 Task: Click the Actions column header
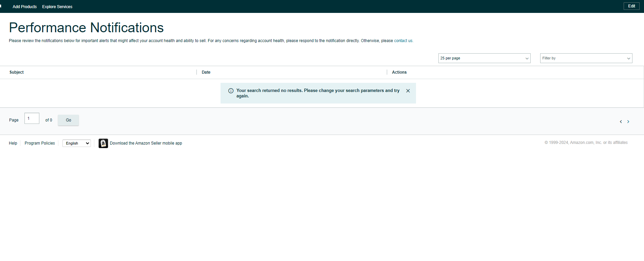399,72
